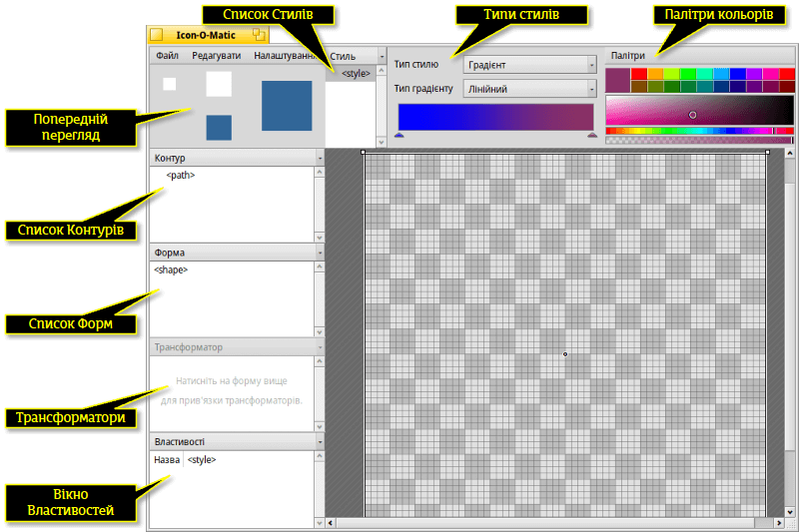Click the small blue preview icon
Image resolution: width=799 pixels, height=532 pixels.
coord(219,128)
